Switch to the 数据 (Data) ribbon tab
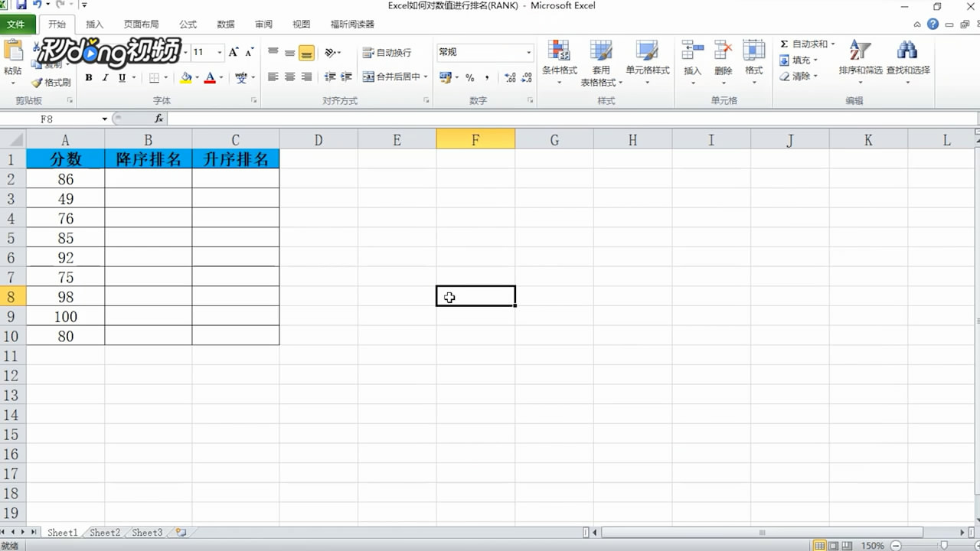Image resolution: width=980 pixels, height=551 pixels. click(x=226, y=24)
